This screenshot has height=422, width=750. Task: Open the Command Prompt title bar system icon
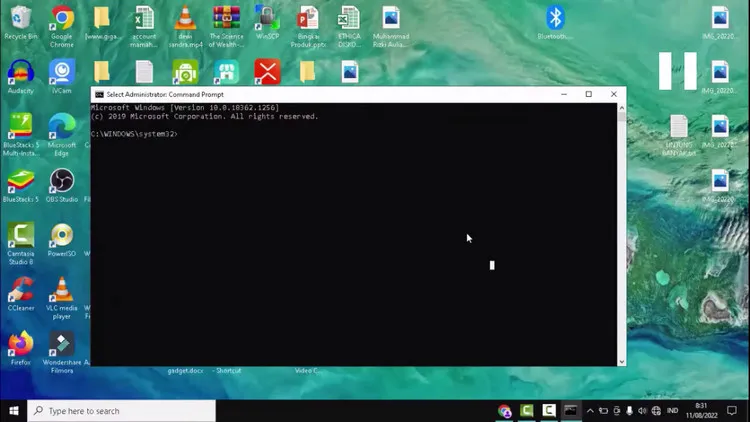(x=99, y=94)
